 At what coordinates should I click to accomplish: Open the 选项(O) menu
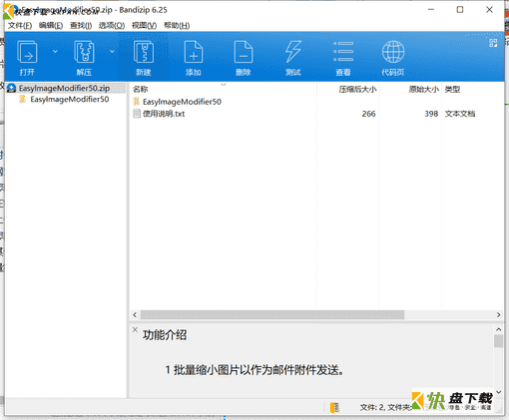(112, 26)
